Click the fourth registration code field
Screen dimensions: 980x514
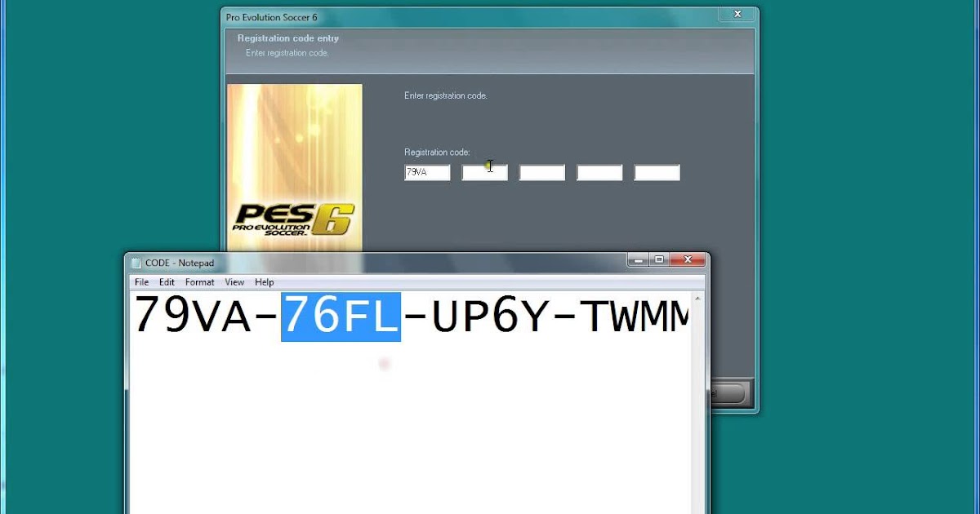(x=599, y=173)
